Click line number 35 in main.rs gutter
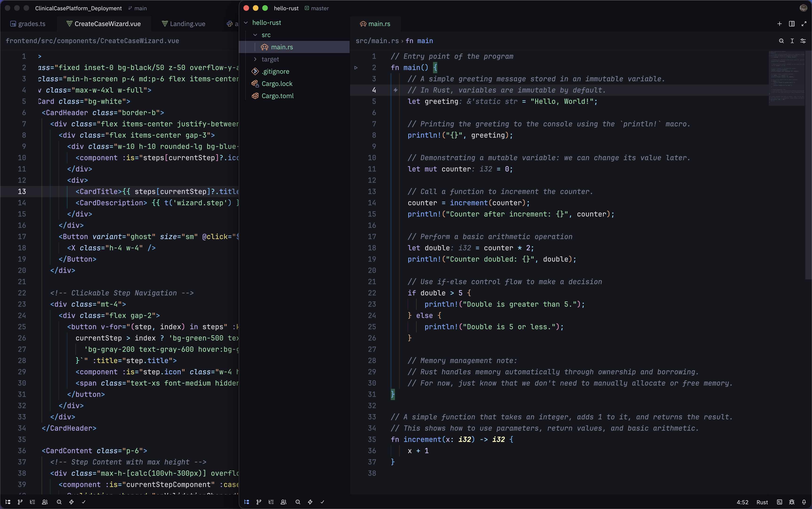 372,439
